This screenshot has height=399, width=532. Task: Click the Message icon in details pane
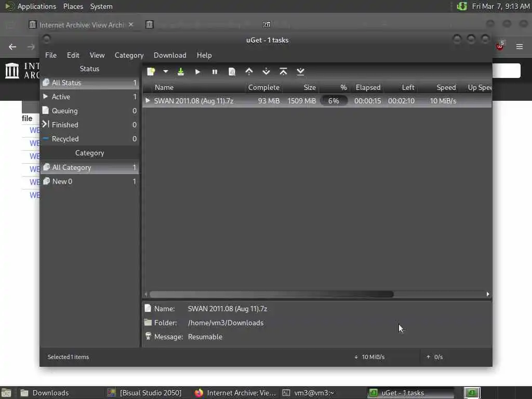[148, 336]
